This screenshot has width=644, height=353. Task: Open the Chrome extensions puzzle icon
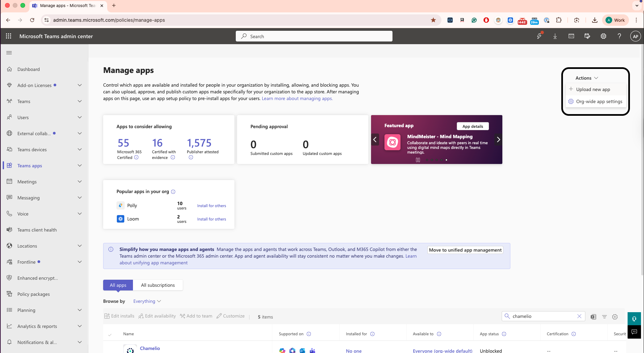point(559,20)
